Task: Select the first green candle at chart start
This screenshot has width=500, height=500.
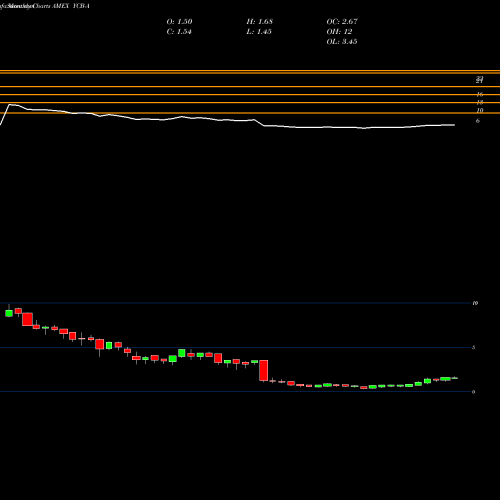Action: point(9,313)
